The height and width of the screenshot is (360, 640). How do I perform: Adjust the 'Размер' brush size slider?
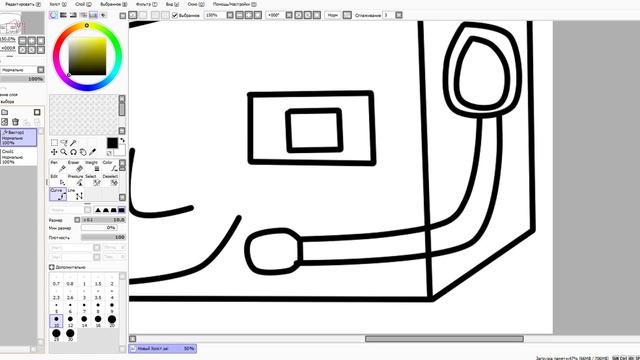pos(103,220)
